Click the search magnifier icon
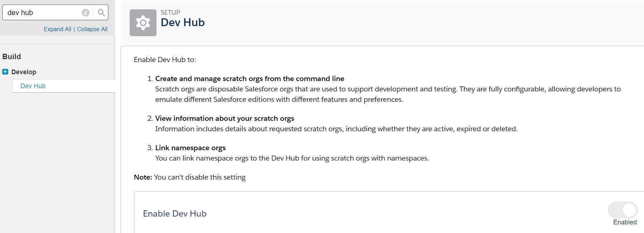 coord(101,13)
